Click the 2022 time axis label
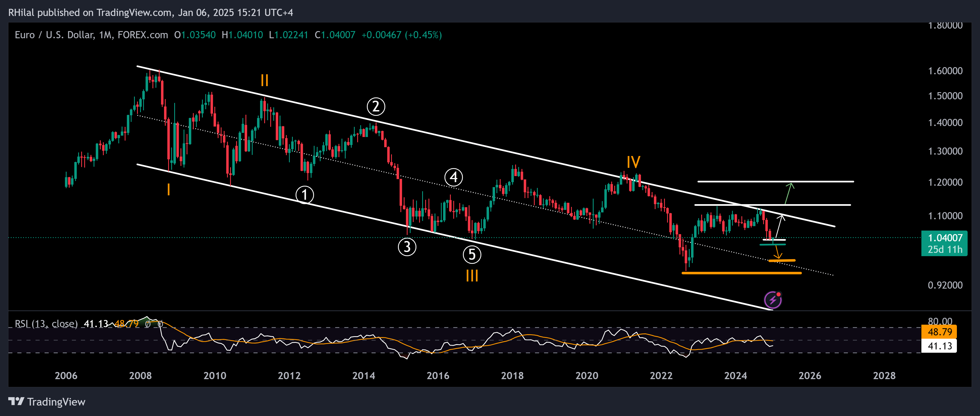Image resolution: width=980 pixels, height=416 pixels. pos(661,376)
